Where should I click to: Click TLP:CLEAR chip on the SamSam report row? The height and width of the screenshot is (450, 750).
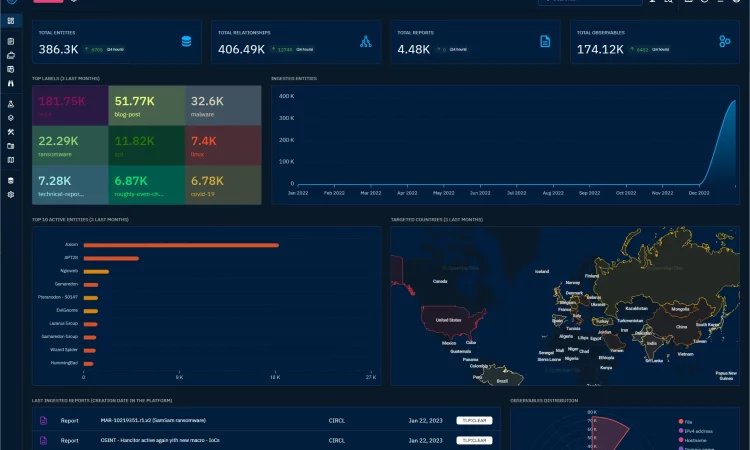(474, 420)
